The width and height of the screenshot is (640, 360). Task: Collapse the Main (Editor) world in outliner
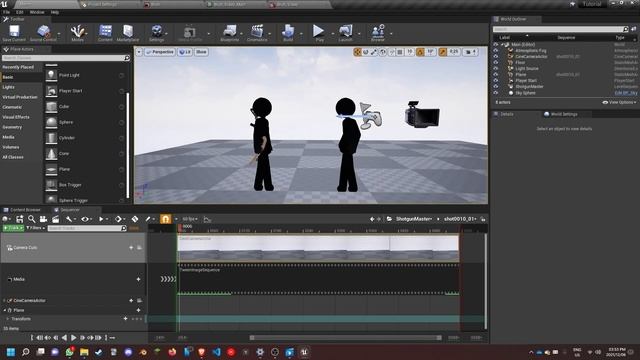point(502,44)
